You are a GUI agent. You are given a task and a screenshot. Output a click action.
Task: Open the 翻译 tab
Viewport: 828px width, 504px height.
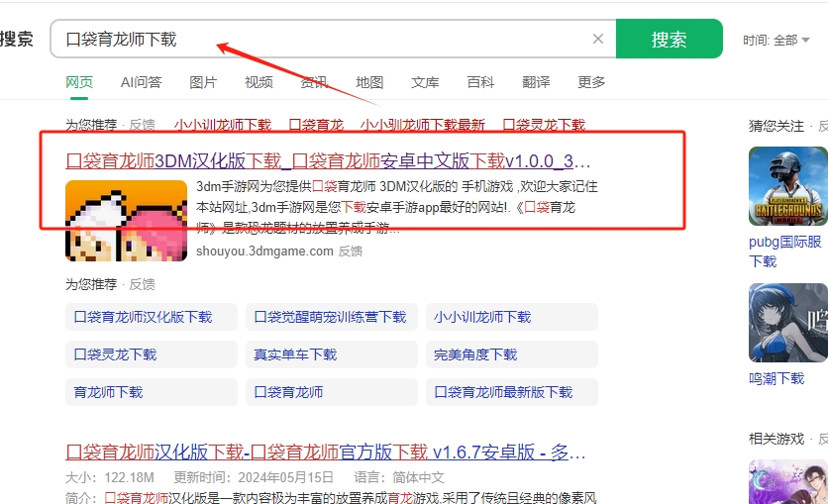(536, 82)
